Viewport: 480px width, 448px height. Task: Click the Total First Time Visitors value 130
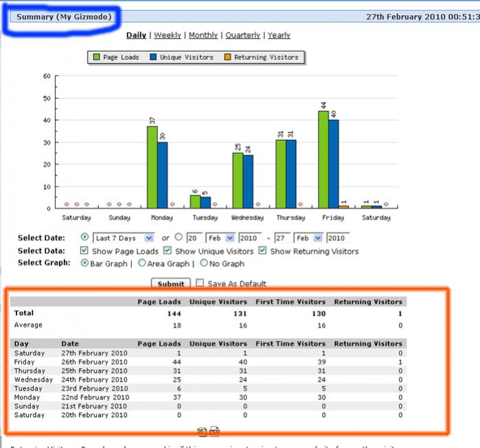[x=319, y=314]
